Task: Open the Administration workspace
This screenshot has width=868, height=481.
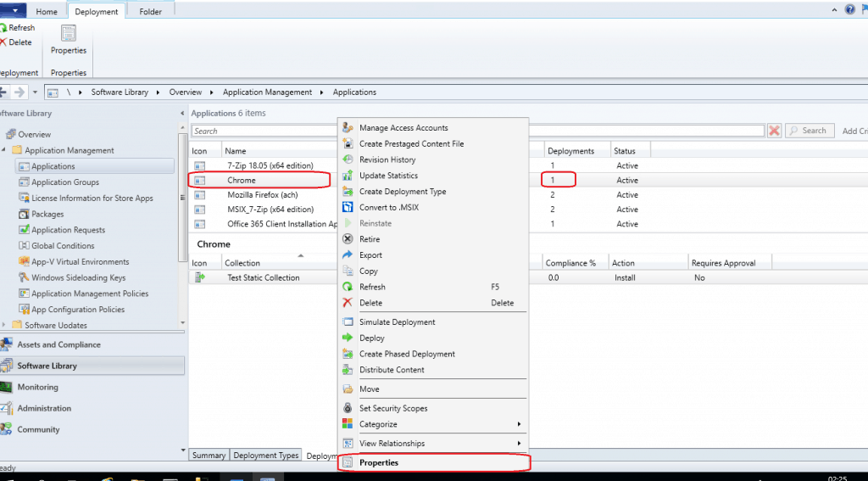Action: point(44,408)
